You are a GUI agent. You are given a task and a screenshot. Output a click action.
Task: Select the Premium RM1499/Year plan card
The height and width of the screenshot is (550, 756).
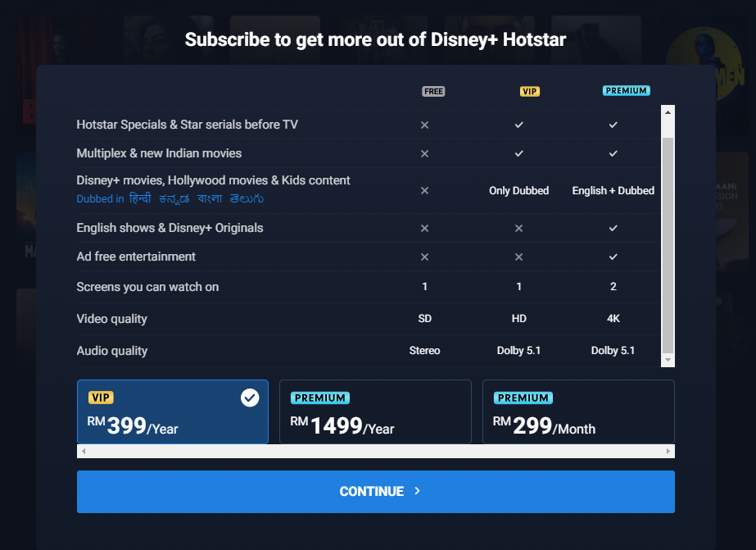375,412
